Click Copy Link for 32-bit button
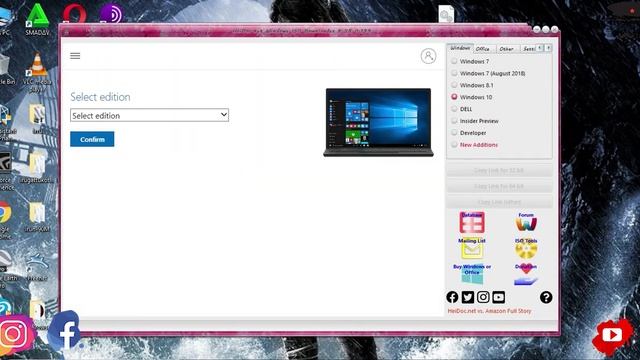The width and height of the screenshot is (640, 360). click(499, 170)
